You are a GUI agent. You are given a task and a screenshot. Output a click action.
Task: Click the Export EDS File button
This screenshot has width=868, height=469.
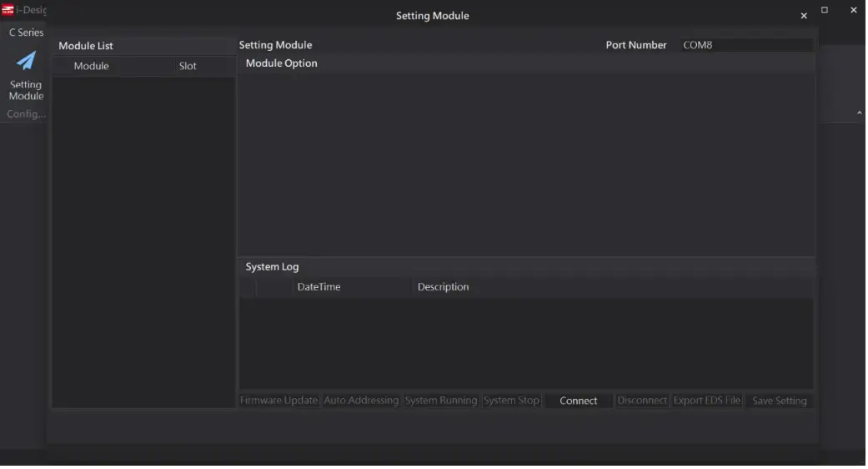click(x=707, y=401)
